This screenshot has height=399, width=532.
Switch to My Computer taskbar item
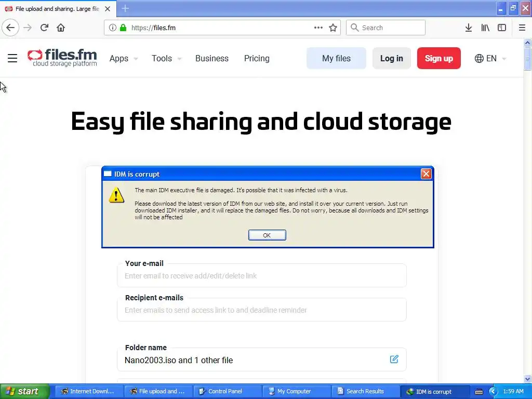(296, 392)
